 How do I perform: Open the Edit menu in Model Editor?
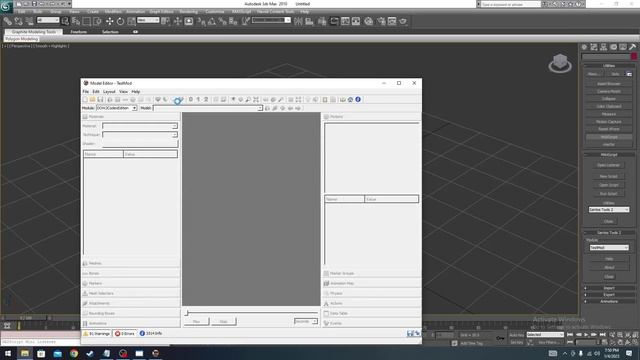[x=96, y=91]
